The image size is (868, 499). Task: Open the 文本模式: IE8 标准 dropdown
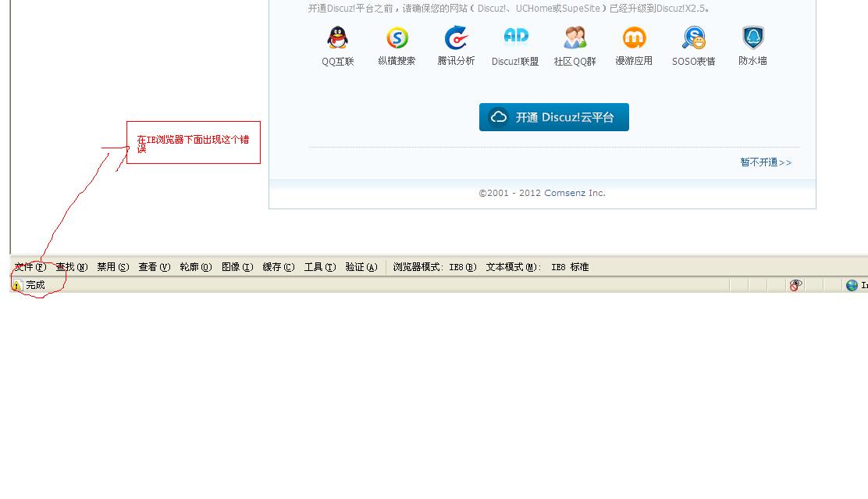coord(538,267)
